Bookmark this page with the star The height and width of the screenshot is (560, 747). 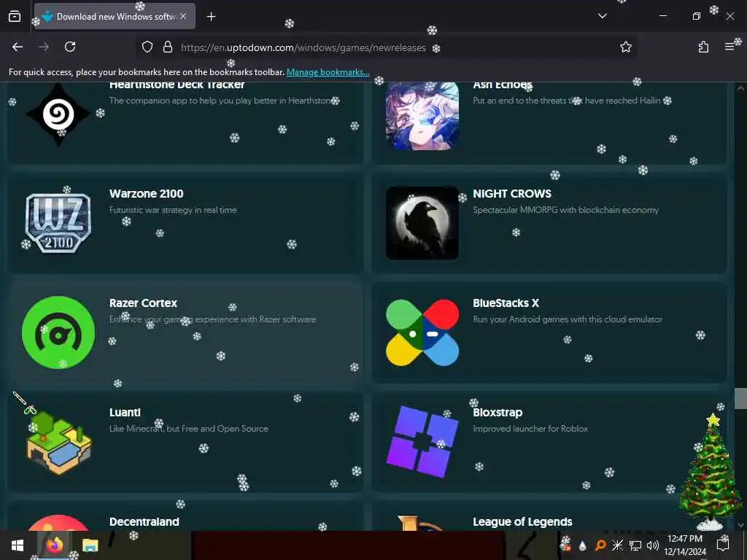point(625,47)
